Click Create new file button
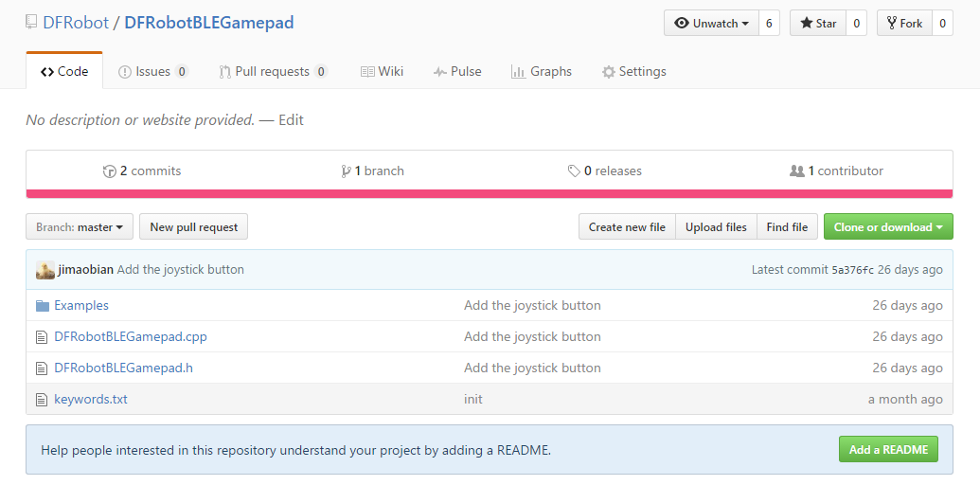 point(627,226)
